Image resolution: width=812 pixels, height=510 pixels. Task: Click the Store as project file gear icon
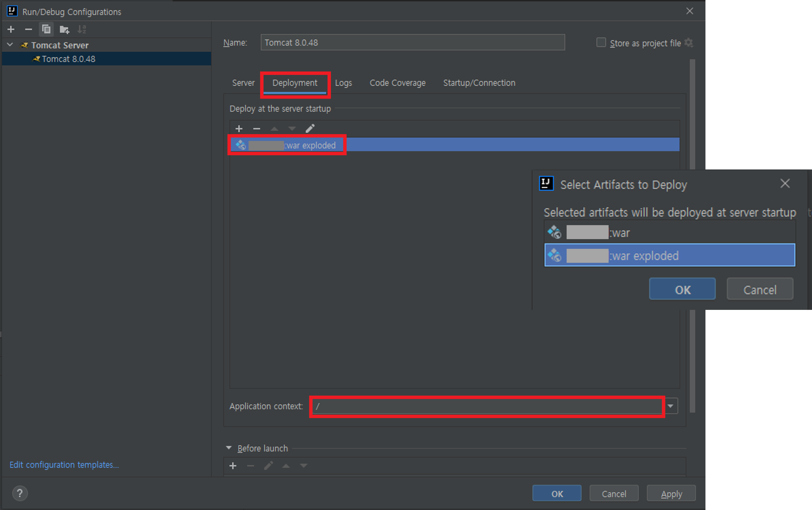click(x=689, y=43)
